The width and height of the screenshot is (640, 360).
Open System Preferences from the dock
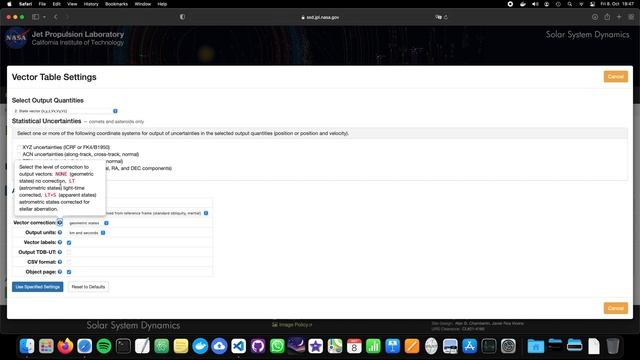(508, 346)
